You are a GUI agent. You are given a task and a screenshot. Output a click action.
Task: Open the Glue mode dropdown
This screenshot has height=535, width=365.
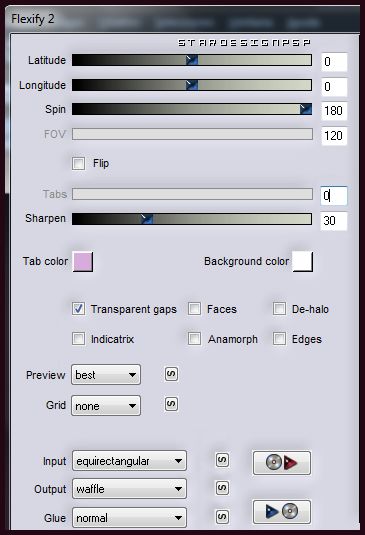[129, 518]
